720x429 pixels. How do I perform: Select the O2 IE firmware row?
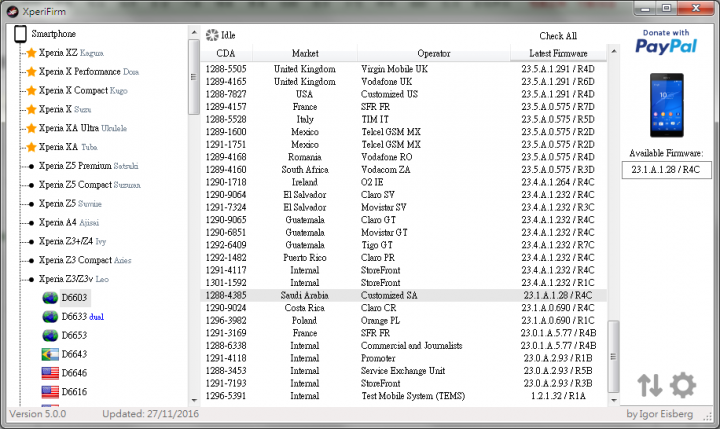[x=403, y=182]
